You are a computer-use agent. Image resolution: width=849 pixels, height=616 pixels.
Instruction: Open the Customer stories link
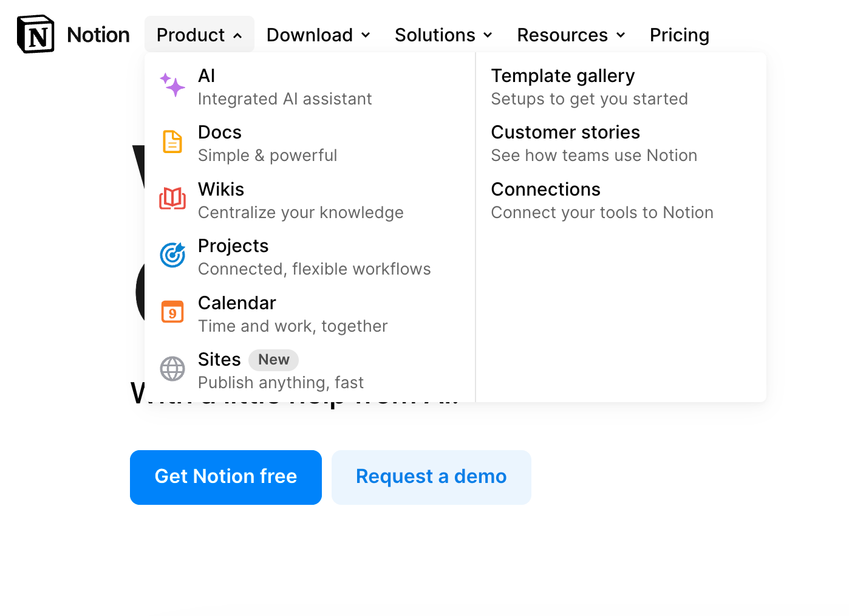point(565,132)
